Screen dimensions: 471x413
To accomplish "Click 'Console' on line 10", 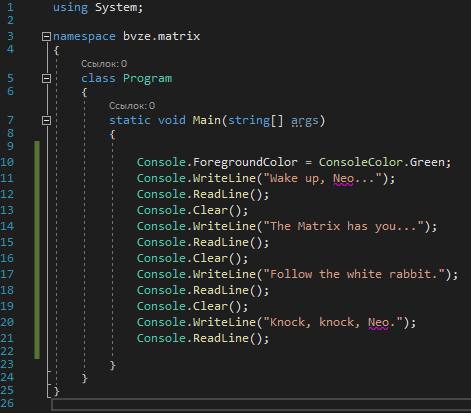I will tap(161, 162).
